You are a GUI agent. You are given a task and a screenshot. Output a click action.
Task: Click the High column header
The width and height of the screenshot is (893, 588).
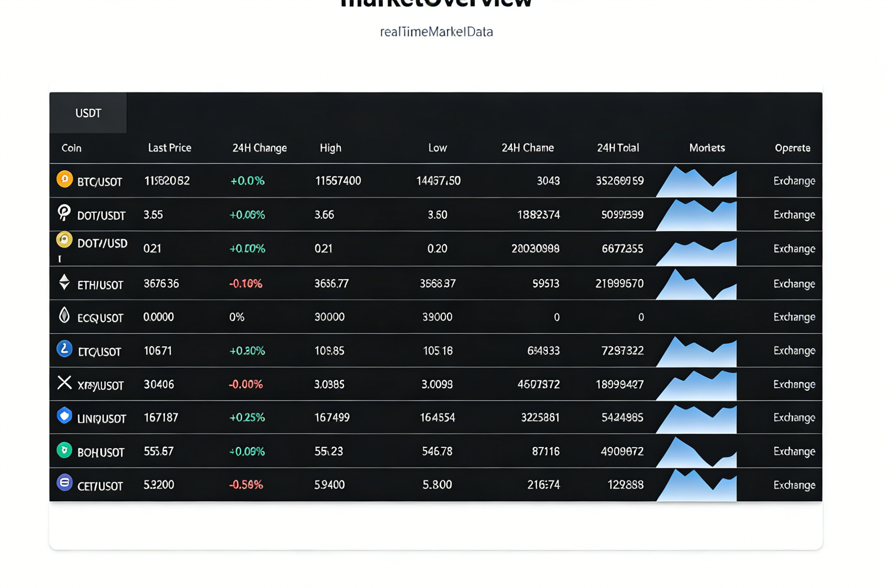pos(330,148)
